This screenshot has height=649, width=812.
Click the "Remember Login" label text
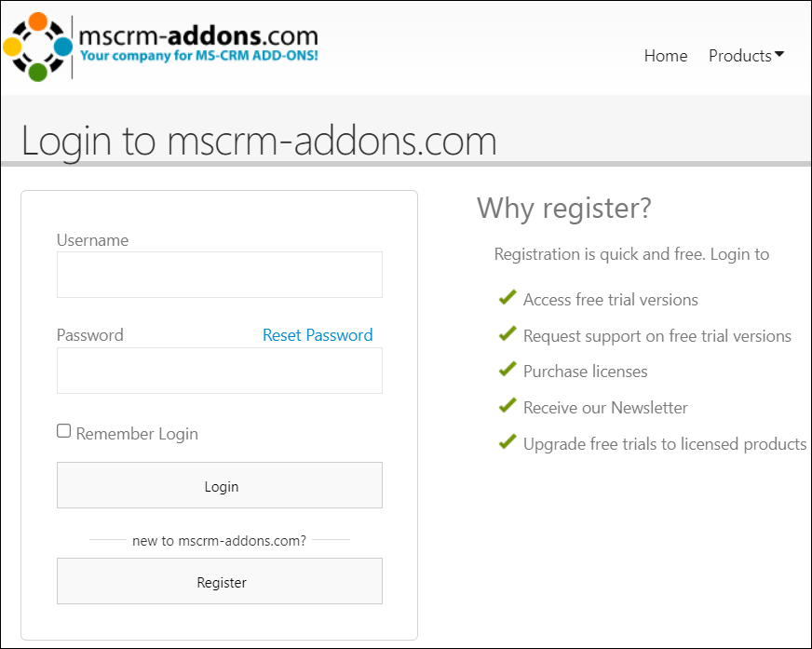coord(137,434)
